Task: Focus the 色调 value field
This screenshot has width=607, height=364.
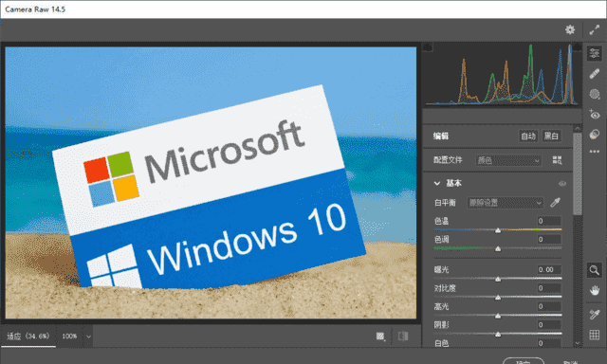Action: point(549,240)
